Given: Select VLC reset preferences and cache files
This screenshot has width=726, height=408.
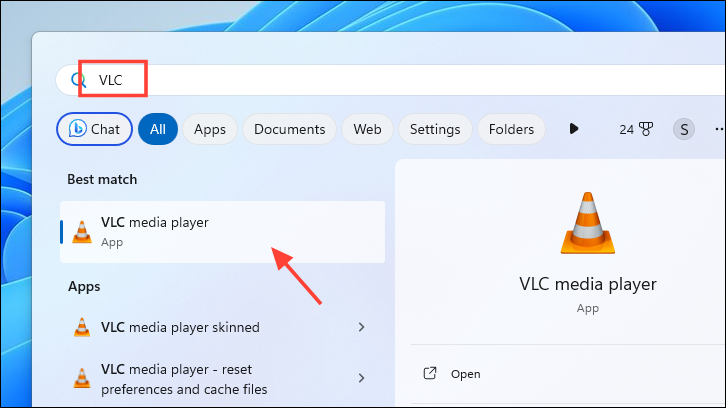Looking at the screenshot, I should click(222, 379).
